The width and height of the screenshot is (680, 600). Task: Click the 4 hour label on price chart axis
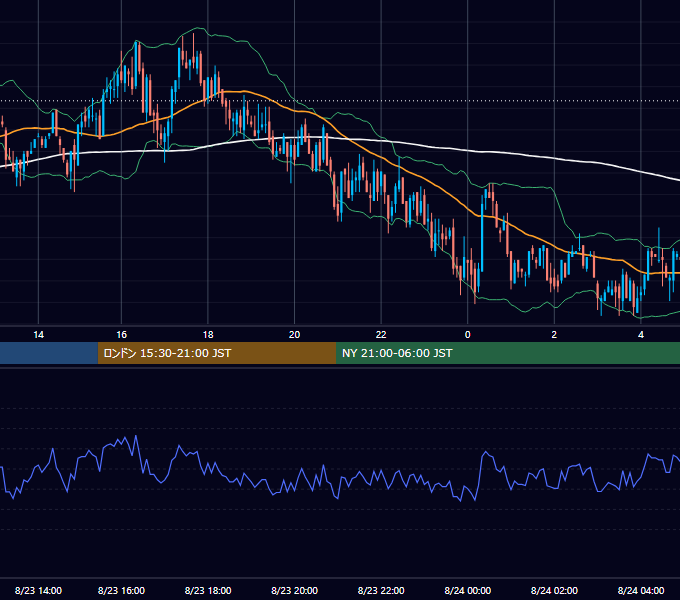pos(641,335)
